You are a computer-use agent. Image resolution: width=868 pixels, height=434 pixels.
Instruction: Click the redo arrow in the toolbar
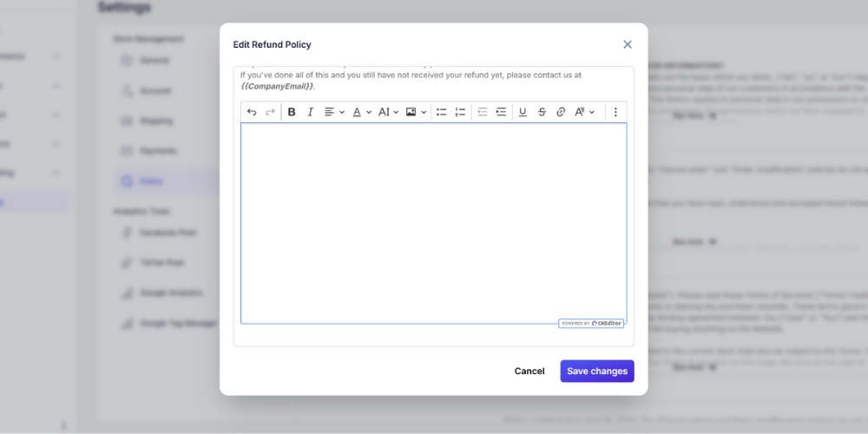pos(270,112)
